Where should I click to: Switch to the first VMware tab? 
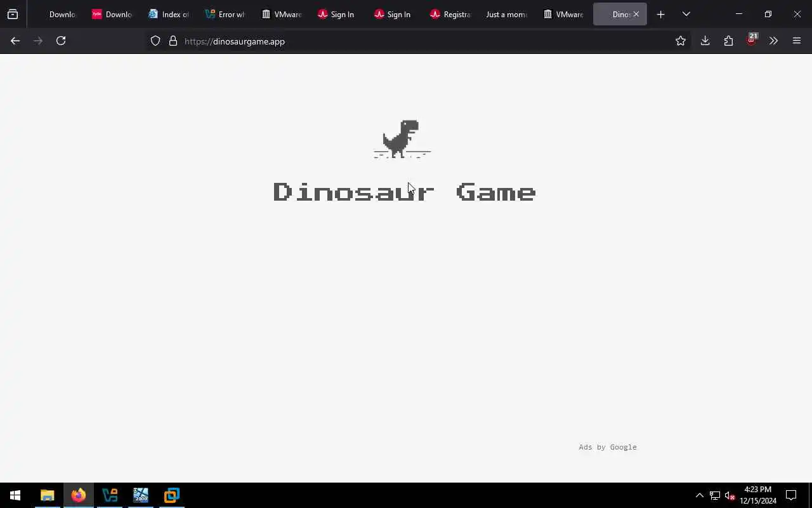[282, 14]
